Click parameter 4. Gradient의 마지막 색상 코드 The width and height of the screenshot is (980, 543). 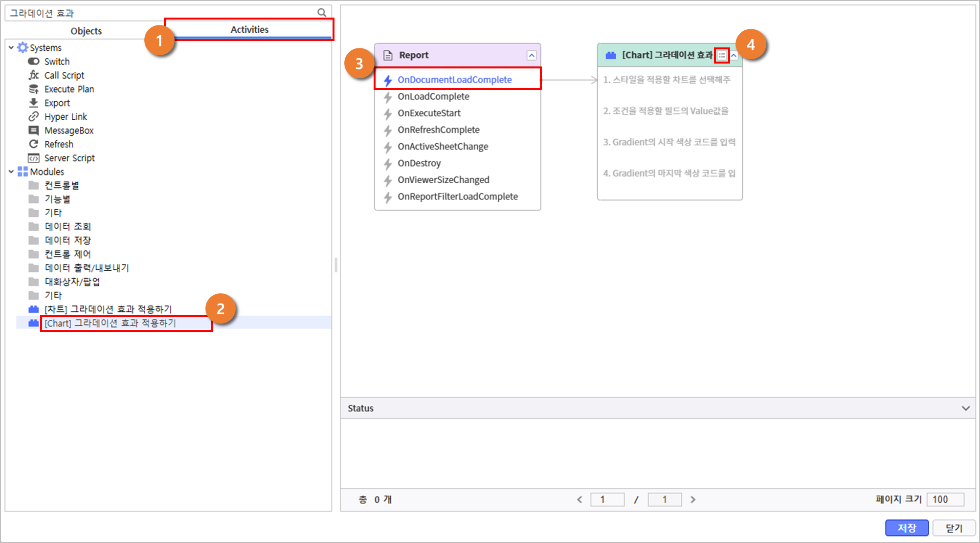coord(669,173)
